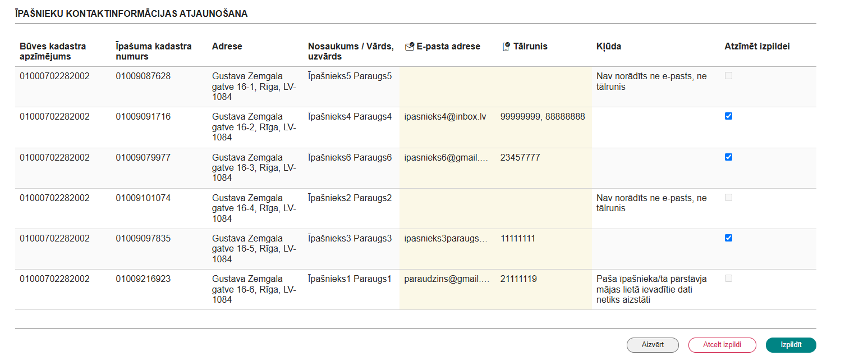Screen dimensions: 868x360
Task: Click the Kļūda column header
Action: click(x=609, y=47)
